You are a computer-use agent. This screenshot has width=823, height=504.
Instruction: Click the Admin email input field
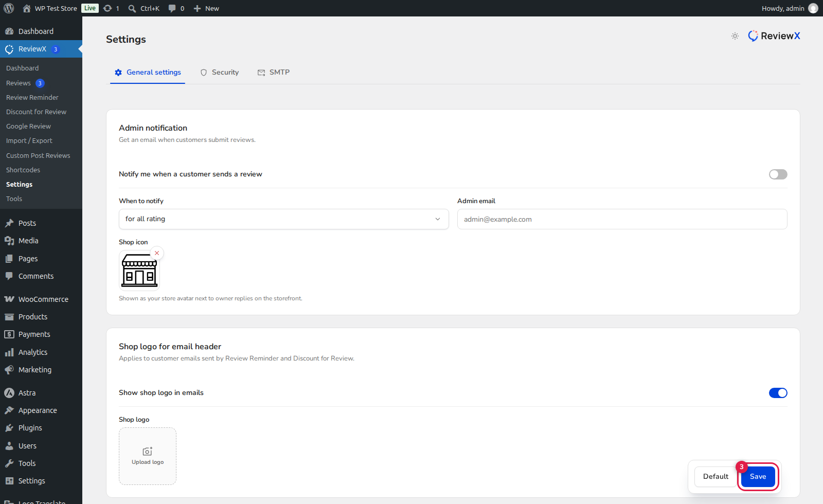click(x=622, y=219)
